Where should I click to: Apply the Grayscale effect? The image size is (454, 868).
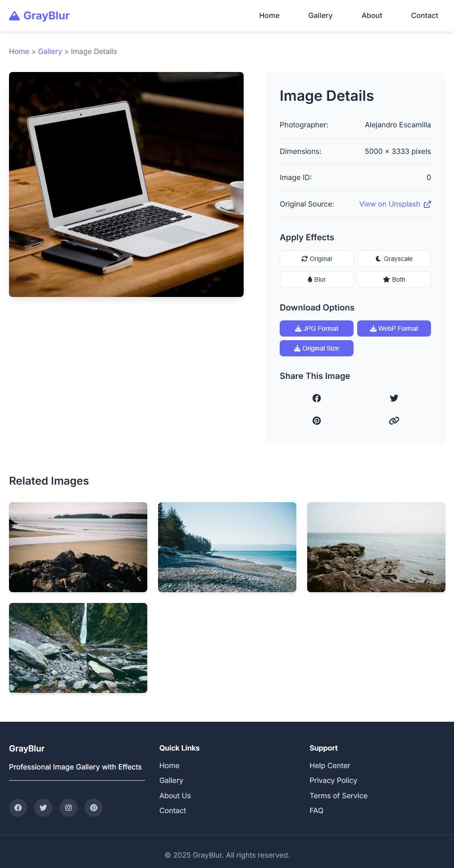(x=394, y=259)
